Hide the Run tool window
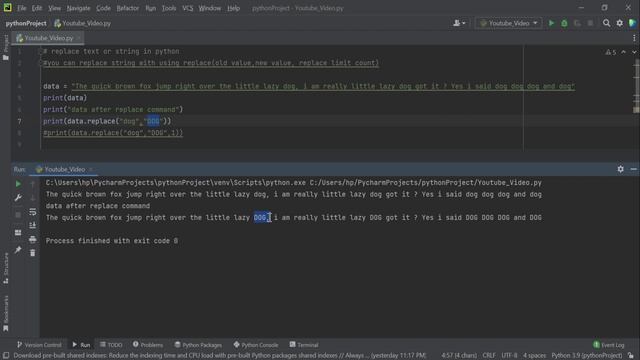640x360 pixels. coord(633,169)
